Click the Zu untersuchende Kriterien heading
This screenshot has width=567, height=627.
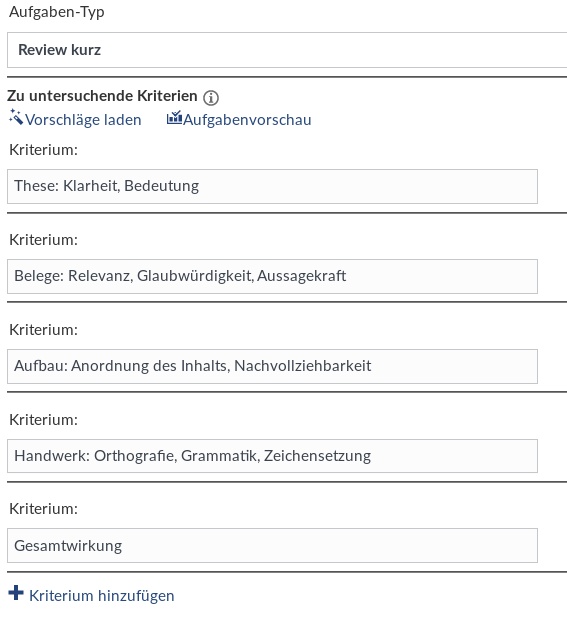tap(102, 96)
